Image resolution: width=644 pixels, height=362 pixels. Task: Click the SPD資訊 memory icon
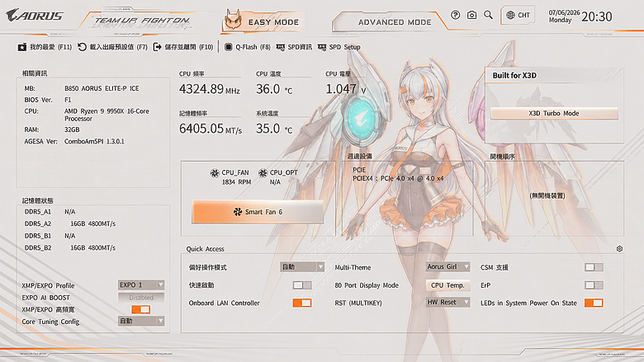[x=281, y=48]
